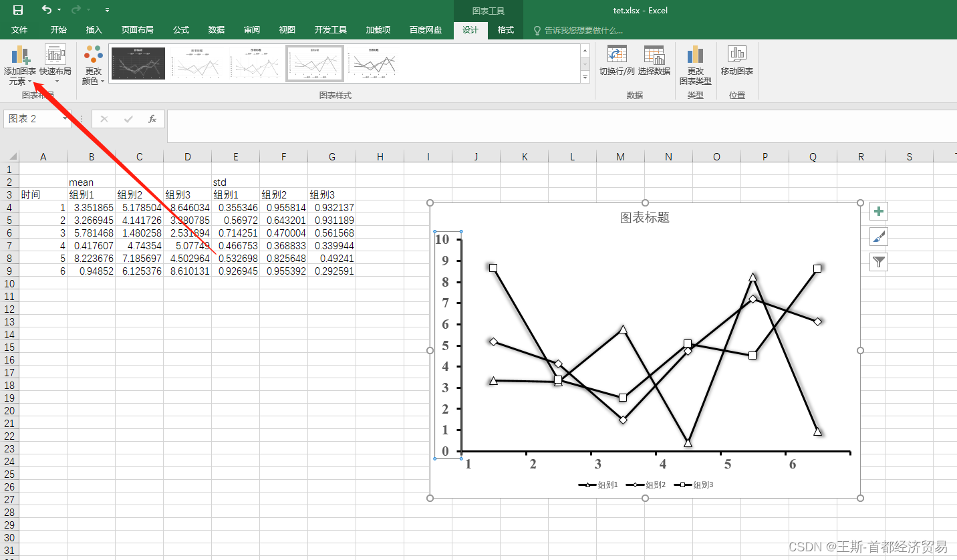
Task: Switch to the 公式 ribbon tab
Action: coord(181,30)
